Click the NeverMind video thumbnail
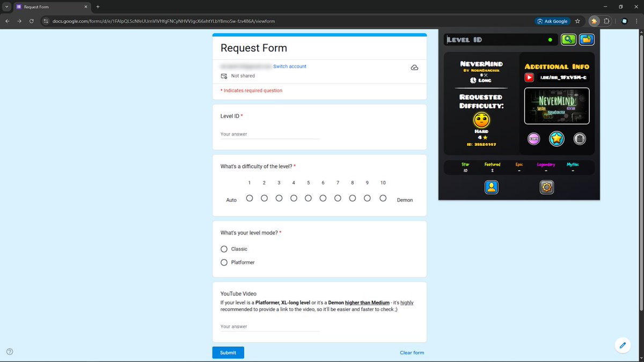Image resolution: width=644 pixels, height=362 pixels. (x=557, y=106)
